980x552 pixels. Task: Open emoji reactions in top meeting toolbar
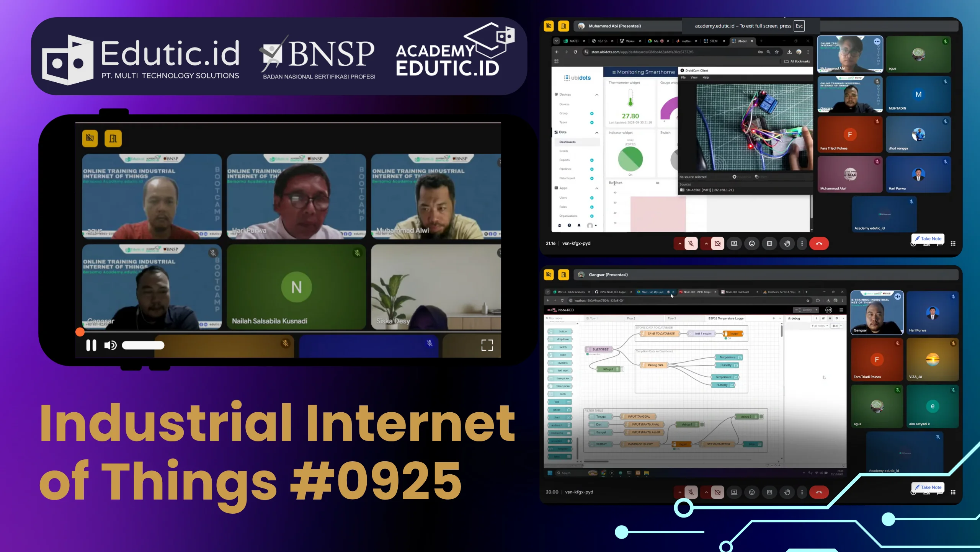click(x=751, y=243)
